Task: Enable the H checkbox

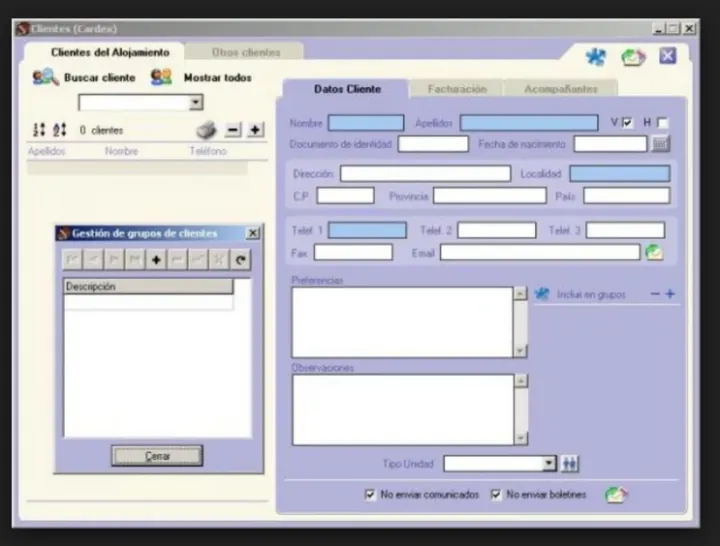Action: (x=662, y=122)
